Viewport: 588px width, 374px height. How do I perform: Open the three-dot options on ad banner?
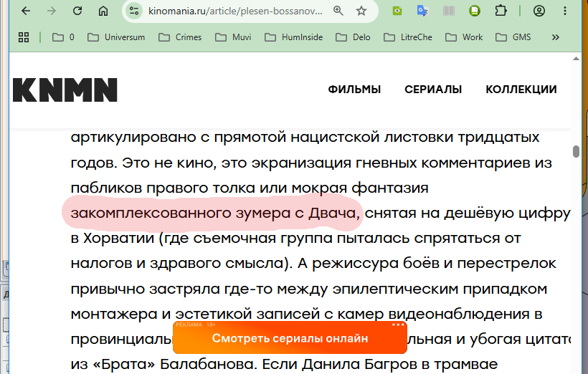pos(398,325)
